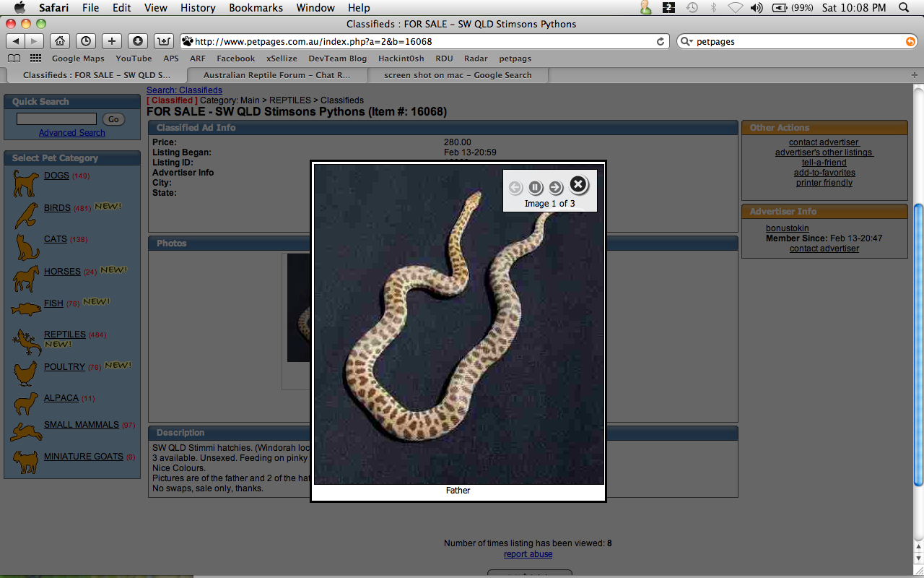Open the Wi-Fi menu bar icon
The width and height of the screenshot is (924, 578).
735,8
